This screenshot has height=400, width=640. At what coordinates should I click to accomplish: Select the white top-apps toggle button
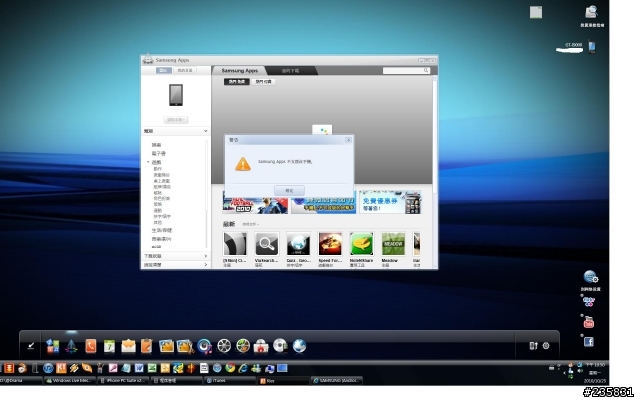[x=263, y=82]
